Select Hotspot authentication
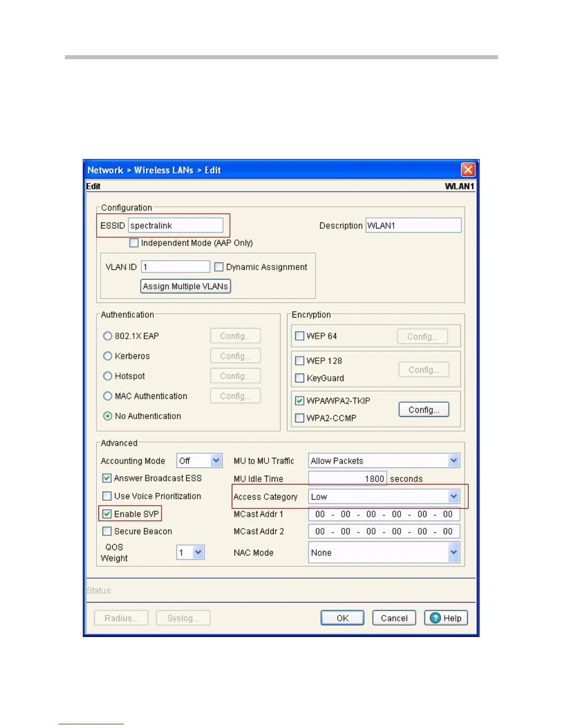Image resolution: width=563 pixels, height=728 pixels. pyautogui.click(x=108, y=376)
